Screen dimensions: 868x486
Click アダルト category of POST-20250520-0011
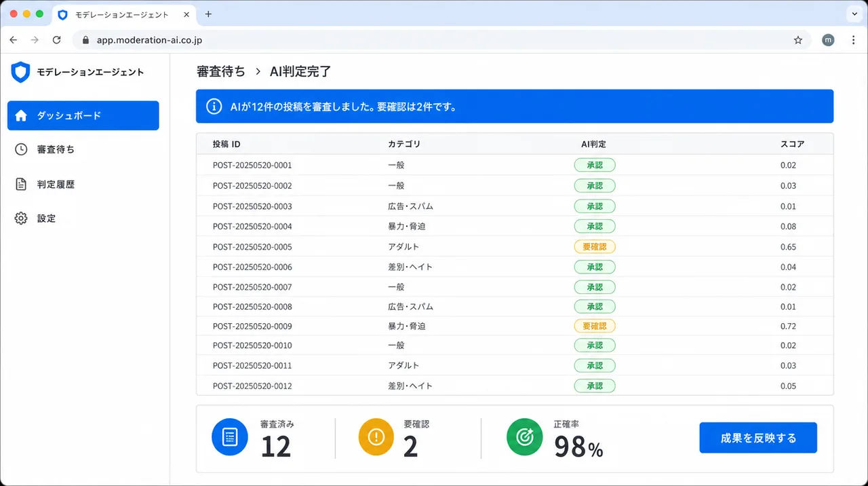tap(403, 365)
